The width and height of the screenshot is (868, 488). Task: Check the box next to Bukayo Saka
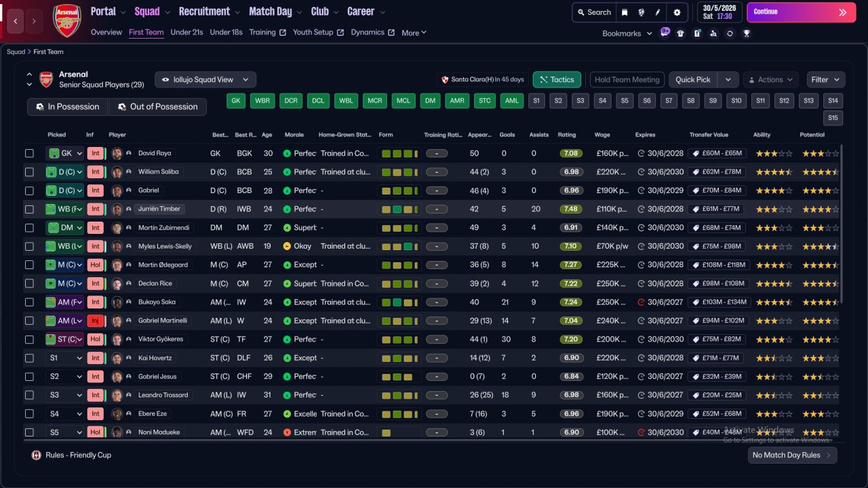click(x=29, y=302)
